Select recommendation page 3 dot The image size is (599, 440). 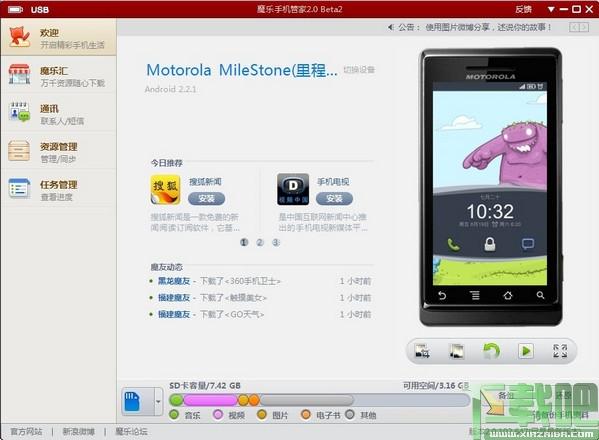pos(276,242)
